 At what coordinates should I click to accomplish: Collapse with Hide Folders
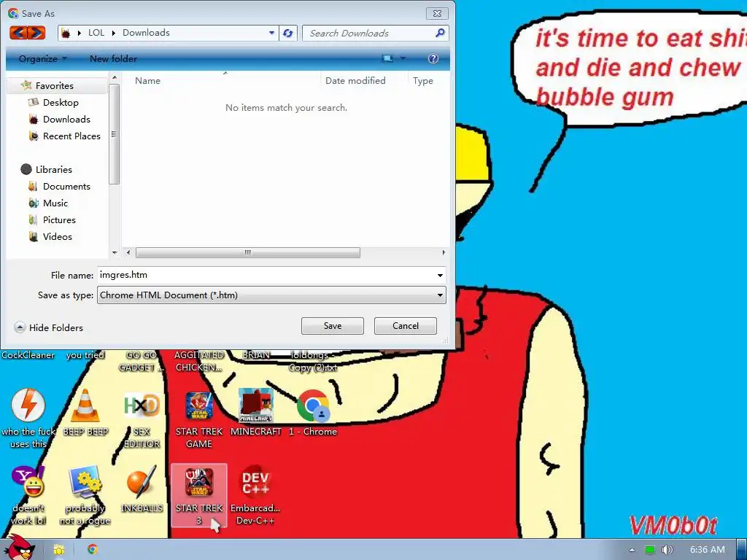tap(49, 327)
